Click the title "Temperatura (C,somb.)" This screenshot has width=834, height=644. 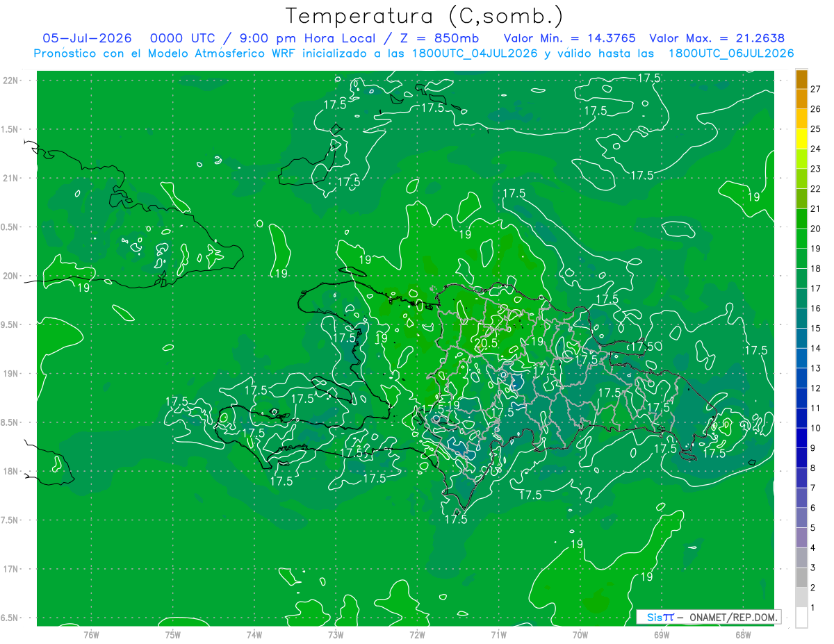425,16
